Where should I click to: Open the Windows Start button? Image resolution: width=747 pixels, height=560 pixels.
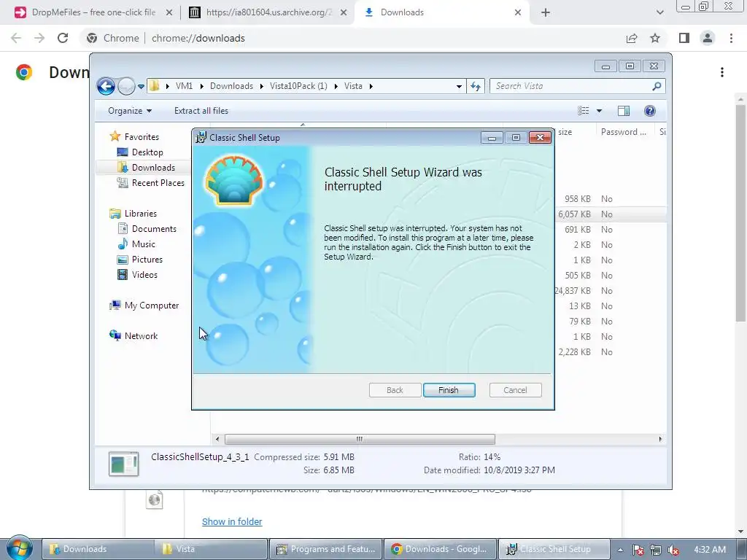click(x=19, y=548)
